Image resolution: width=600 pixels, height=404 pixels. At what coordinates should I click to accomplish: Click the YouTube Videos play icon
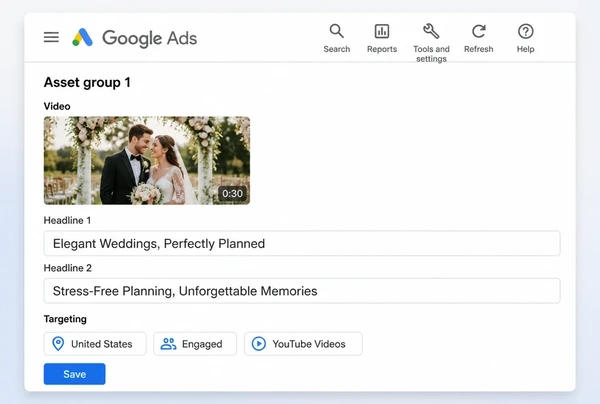pos(259,344)
